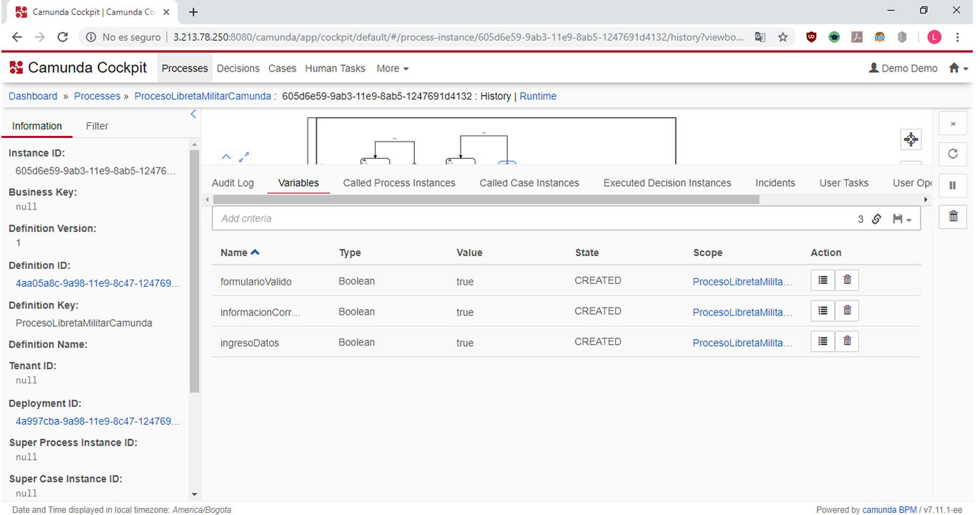
Task: Open the Called Process Instances tab
Action: [399, 183]
